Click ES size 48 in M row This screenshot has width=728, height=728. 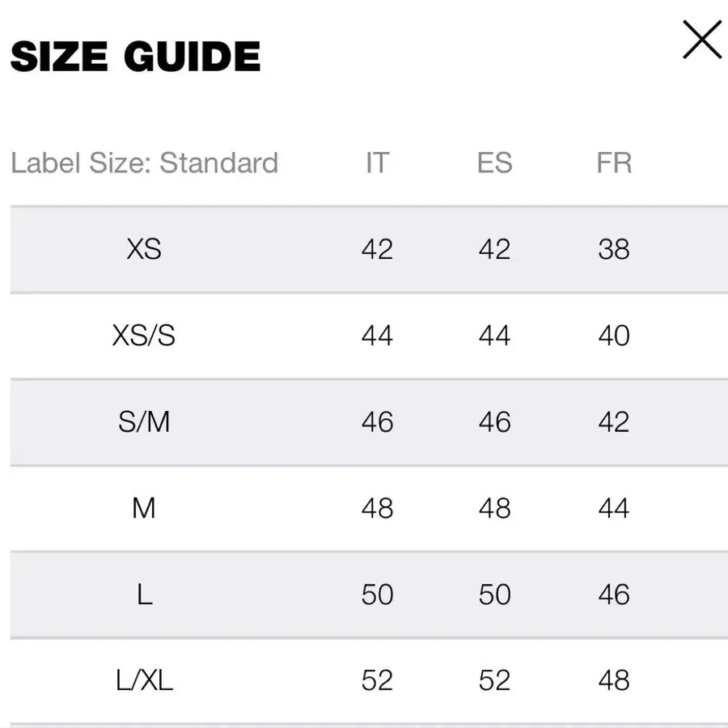click(494, 508)
